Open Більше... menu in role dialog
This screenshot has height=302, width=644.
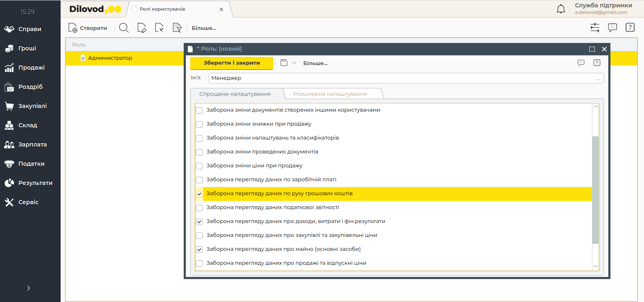coord(315,63)
